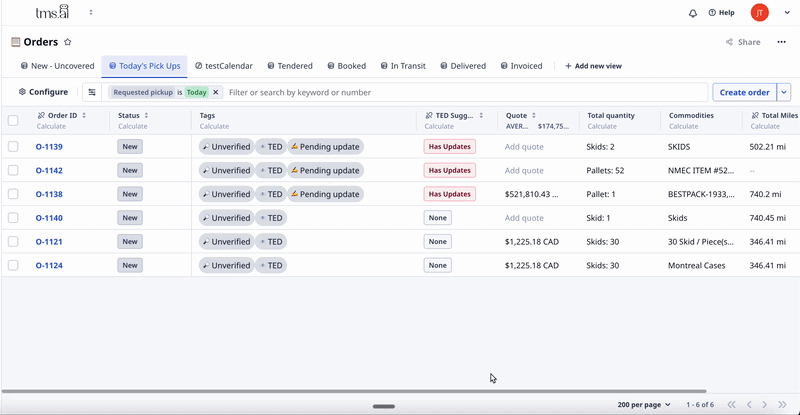This screenshot has height=415, width=800.
Task: Go to the first page arrows
Action: [732, 404]
